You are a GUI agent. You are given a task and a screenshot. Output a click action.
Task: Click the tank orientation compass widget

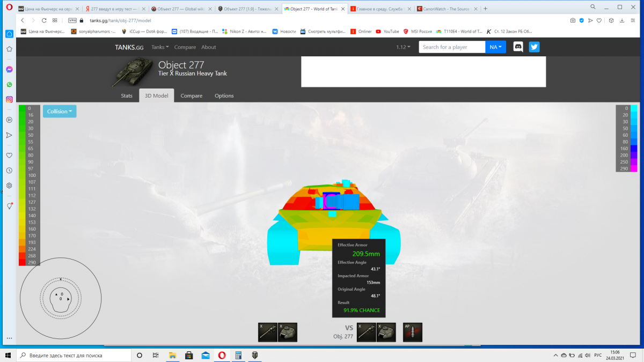point(61,297)
